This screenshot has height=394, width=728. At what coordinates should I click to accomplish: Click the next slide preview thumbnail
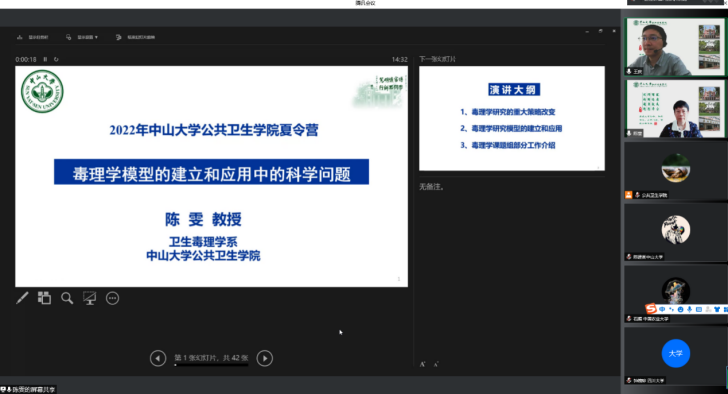coord(512,118)
